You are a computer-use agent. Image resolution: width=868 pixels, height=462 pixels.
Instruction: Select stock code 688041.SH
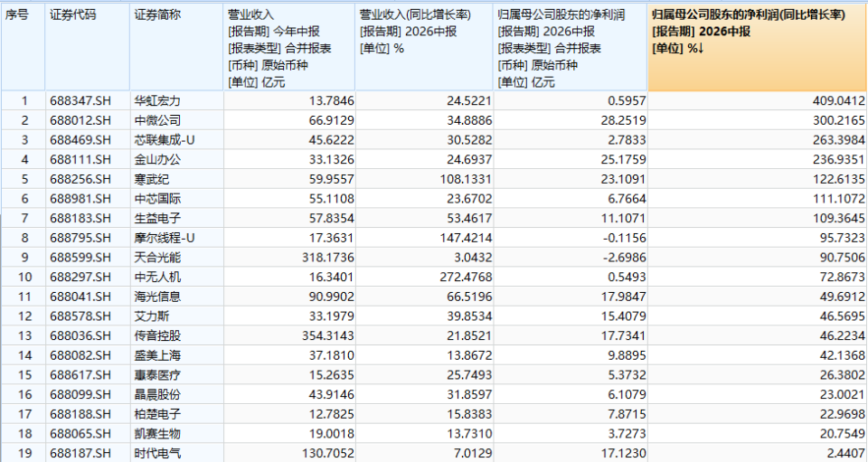(80, 297)
